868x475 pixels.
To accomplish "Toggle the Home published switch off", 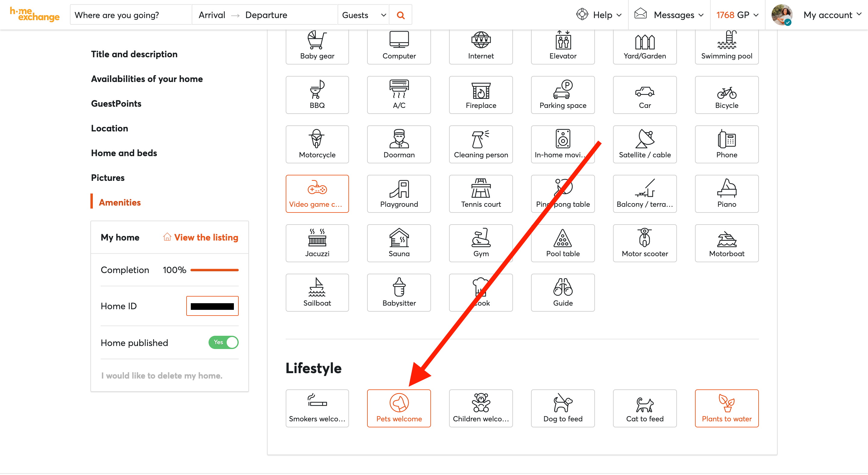I will coord(223,343).
